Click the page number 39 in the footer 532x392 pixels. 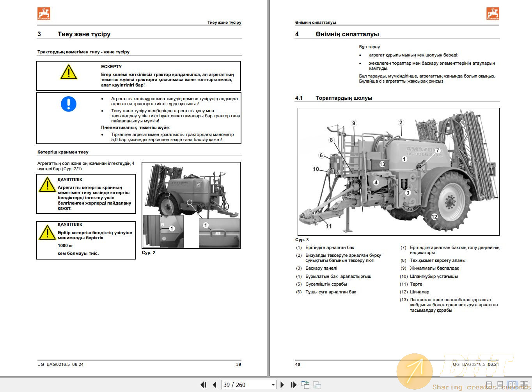click(x=239, y=364)
